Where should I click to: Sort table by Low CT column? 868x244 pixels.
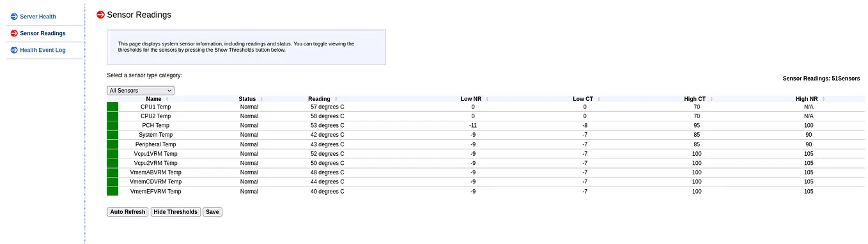pos(583,99)
